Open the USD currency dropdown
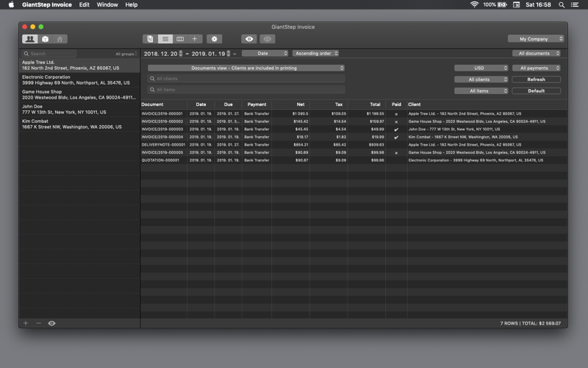The image size is (588, 368). (x=481, y=68)
